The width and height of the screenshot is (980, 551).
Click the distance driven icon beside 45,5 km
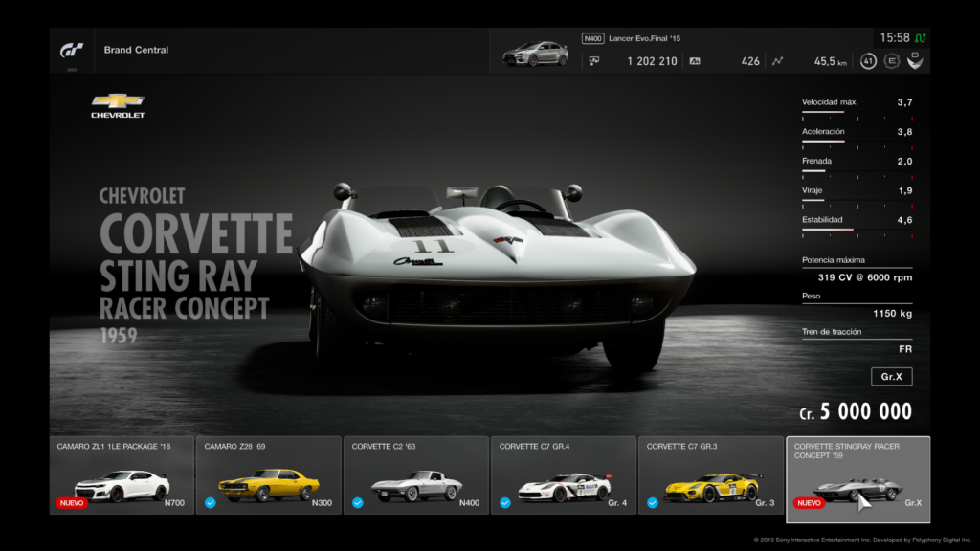[777, 61]
